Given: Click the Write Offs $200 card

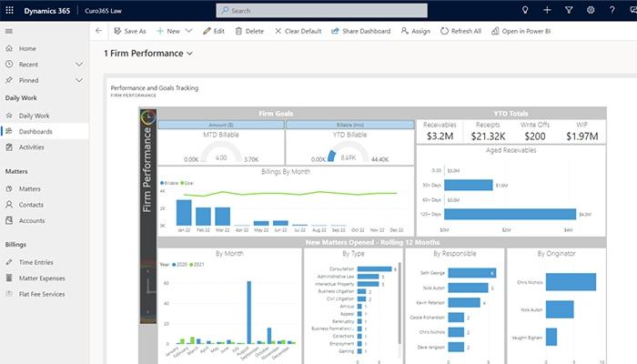Looking at the screenshot, I should coord(535,131).
